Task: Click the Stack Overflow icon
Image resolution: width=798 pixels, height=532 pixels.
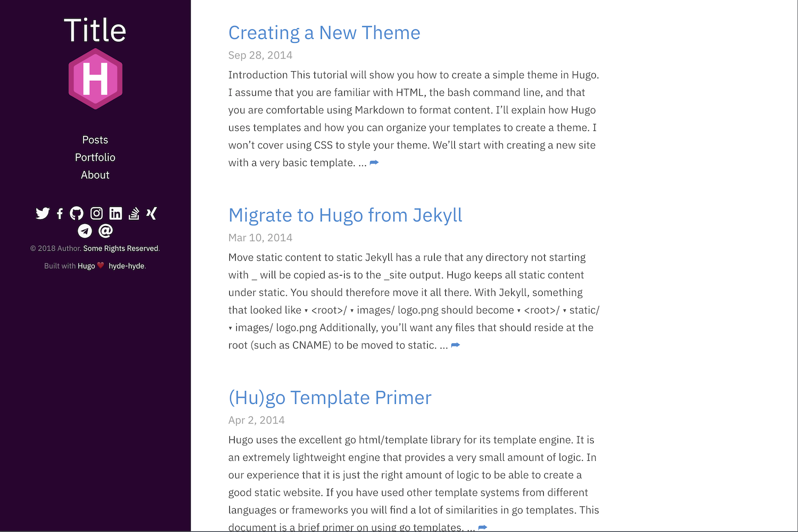Action: tap(134, 213)
